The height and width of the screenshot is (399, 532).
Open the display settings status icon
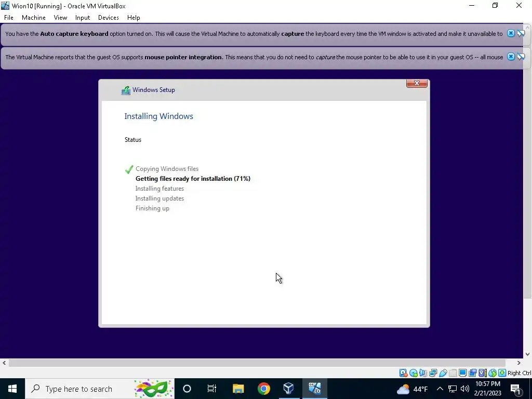[x=462, y=373]
